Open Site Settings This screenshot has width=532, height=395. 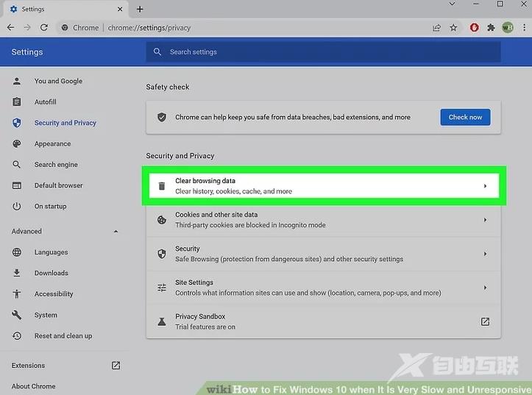click(x=323, y=288)
